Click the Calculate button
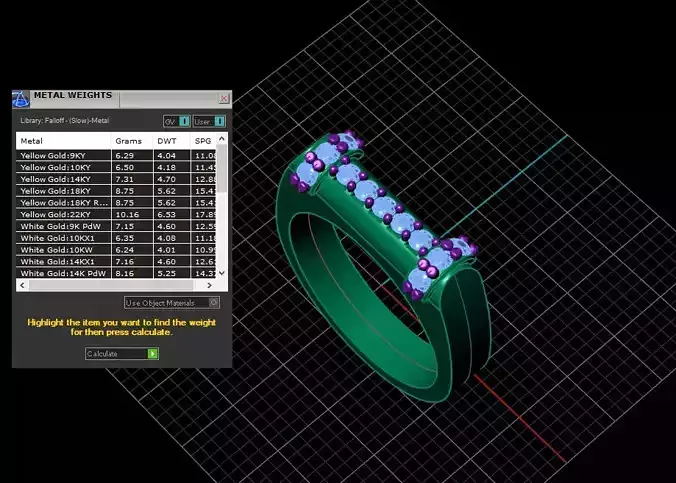The image size is (676, 483). point(122,354)
